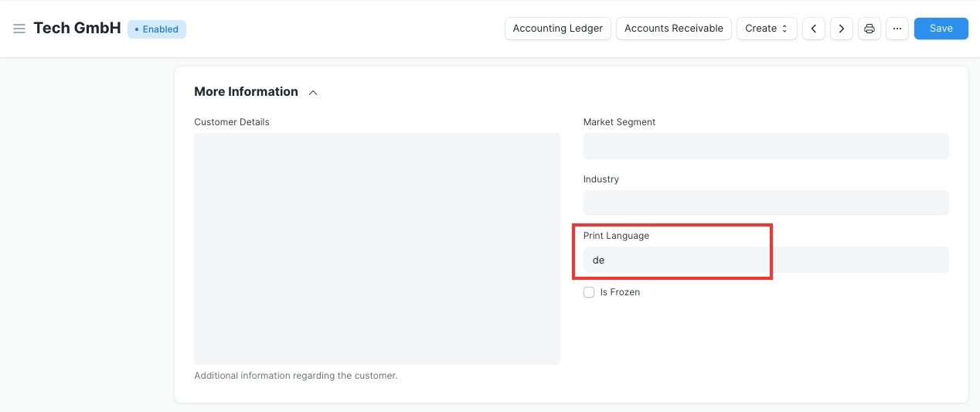The height and width of the screenshot is (412, 980).
Task: Go to the next customer record
Action: 841,29
